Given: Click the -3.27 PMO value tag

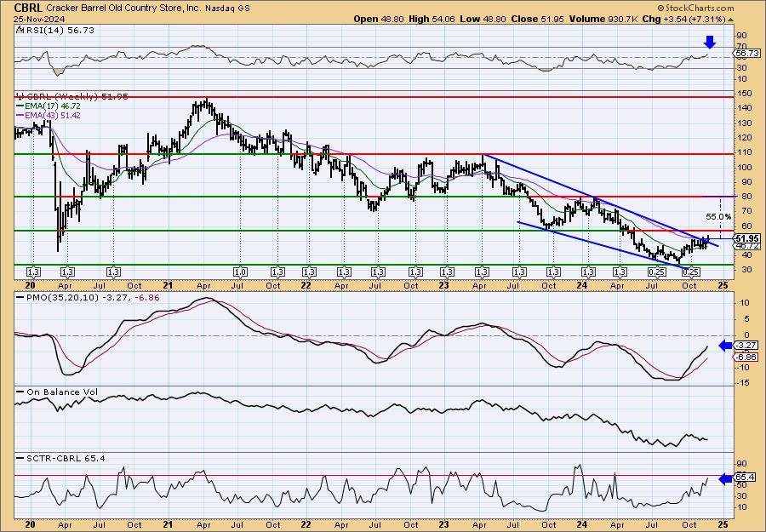Looking at the screenshot, I should [x=747, y=346].
